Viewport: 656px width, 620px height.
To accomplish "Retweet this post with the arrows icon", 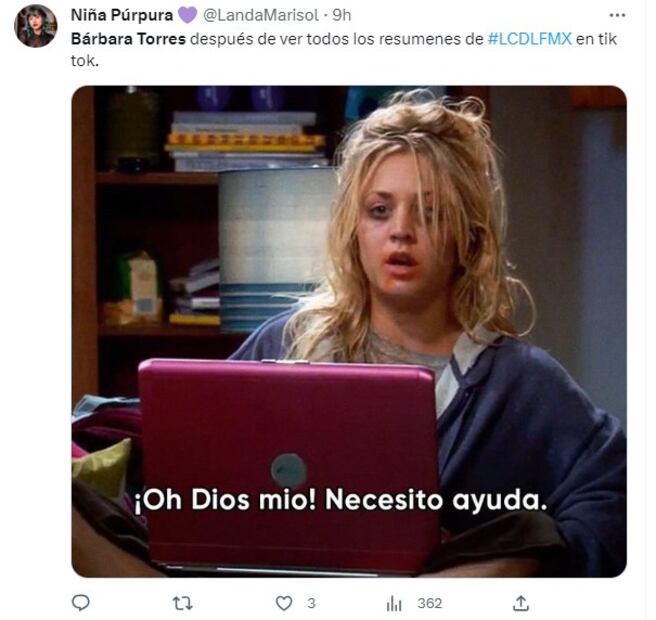I will coord(182,603).
